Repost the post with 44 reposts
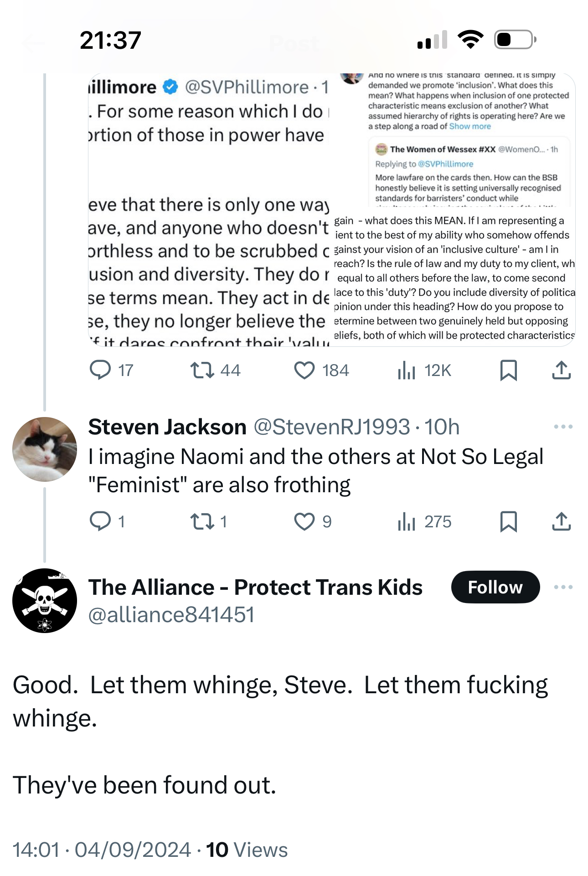588x876 pixels. pyautogui.click(x=202, y=370)
